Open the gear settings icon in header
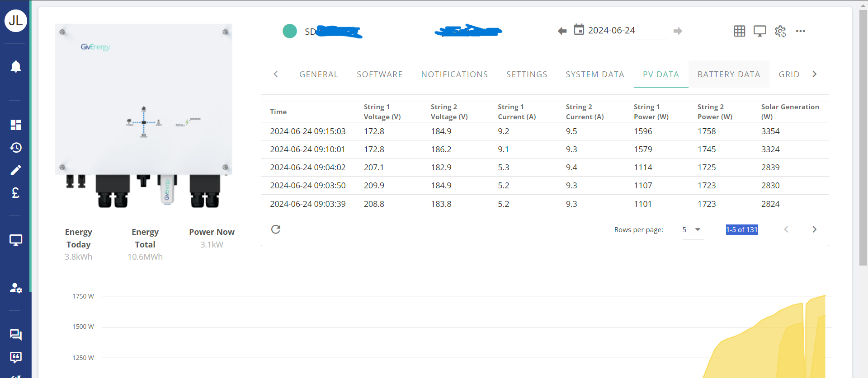Image resolution: width=868 pixels, height=378 pixels. coord(780,31)
